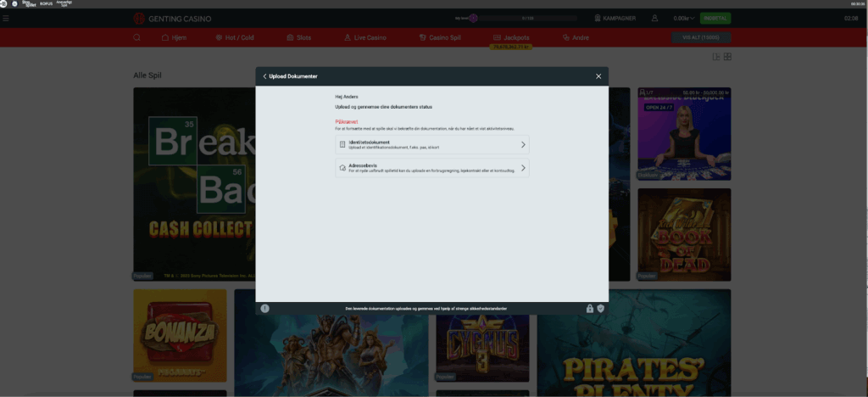The height and width of the screenshot is (397, 868).
Task: Click the exclamation info icon in dialog footer
Action: pyautogui.click(x=265, y=309)
